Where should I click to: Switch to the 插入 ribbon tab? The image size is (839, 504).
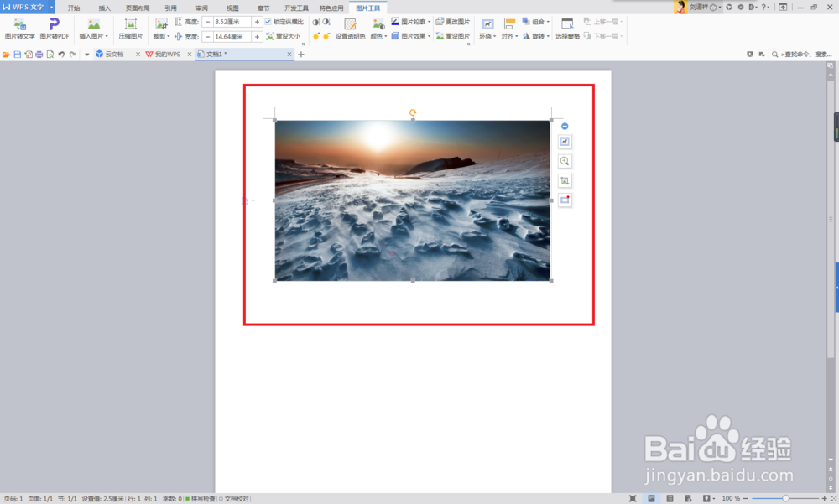104,8
